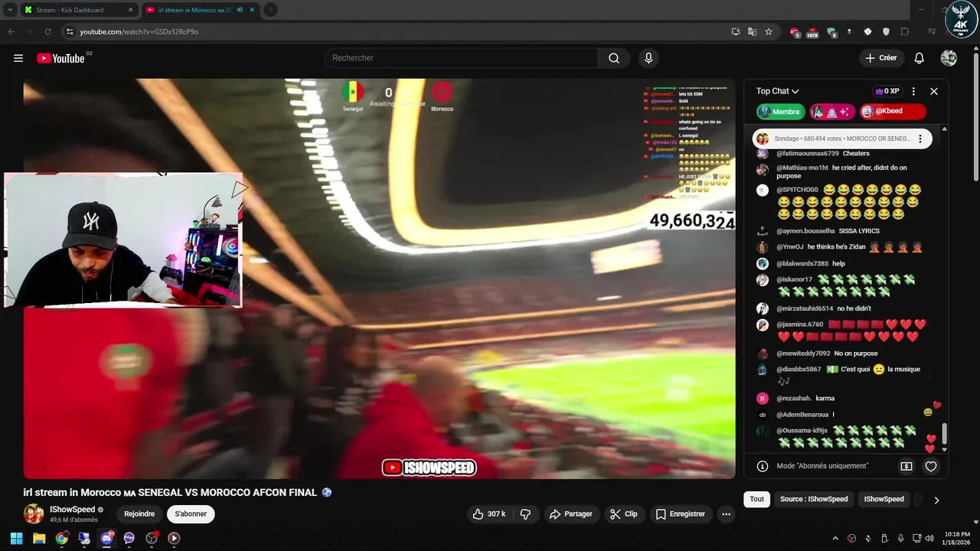Open OBS Studio from the taskbar
Screen dimensions: 980x551
pos(152,538)
